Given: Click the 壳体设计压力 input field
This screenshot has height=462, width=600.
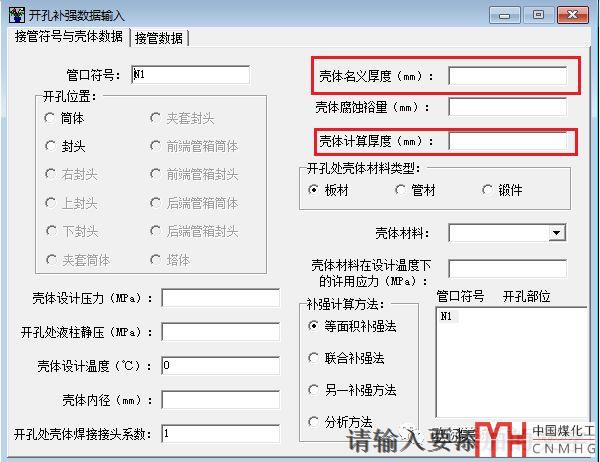Looking at the screenshot, I should 220,298.
